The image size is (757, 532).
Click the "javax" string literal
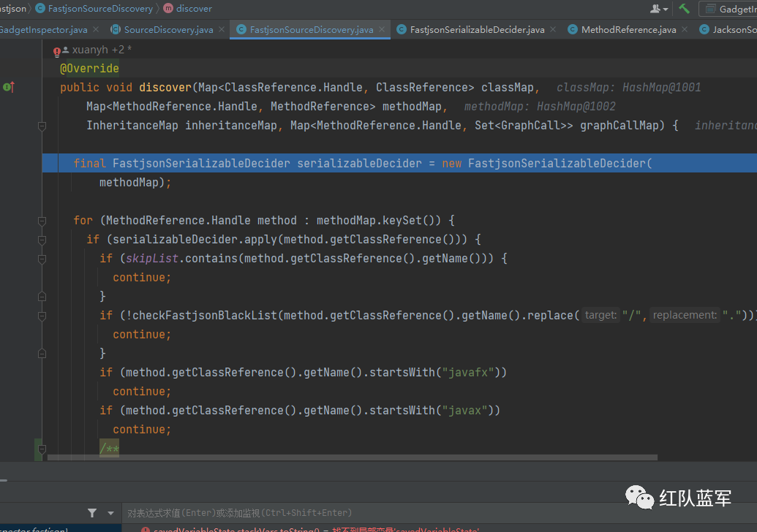click(x=464, y=411)
